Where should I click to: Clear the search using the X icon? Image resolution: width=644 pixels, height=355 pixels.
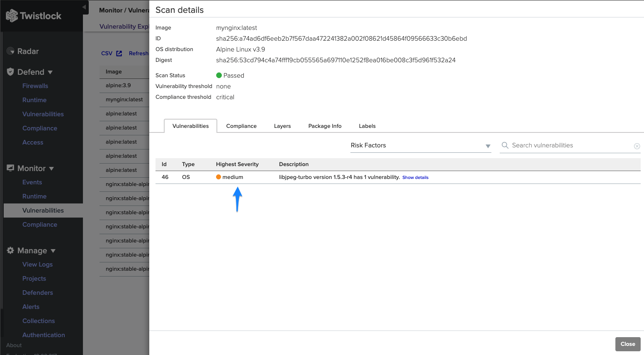pos(637,146)
